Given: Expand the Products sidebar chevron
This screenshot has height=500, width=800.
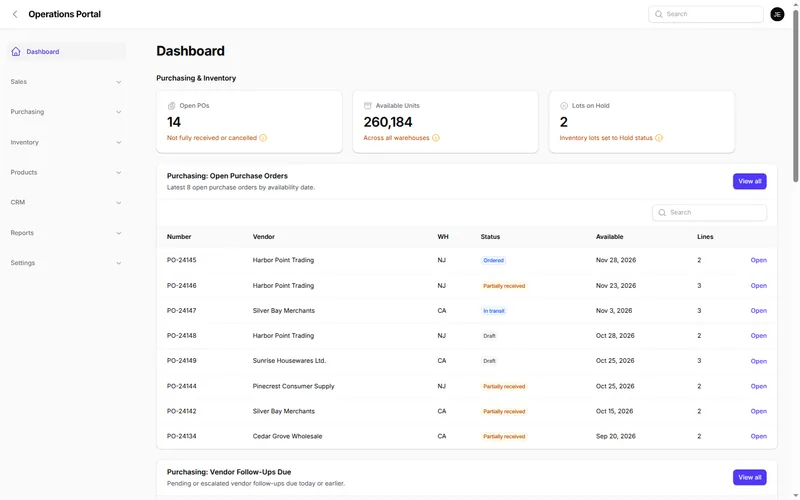Looking at the screenshot, I should (x=118, y=172).
